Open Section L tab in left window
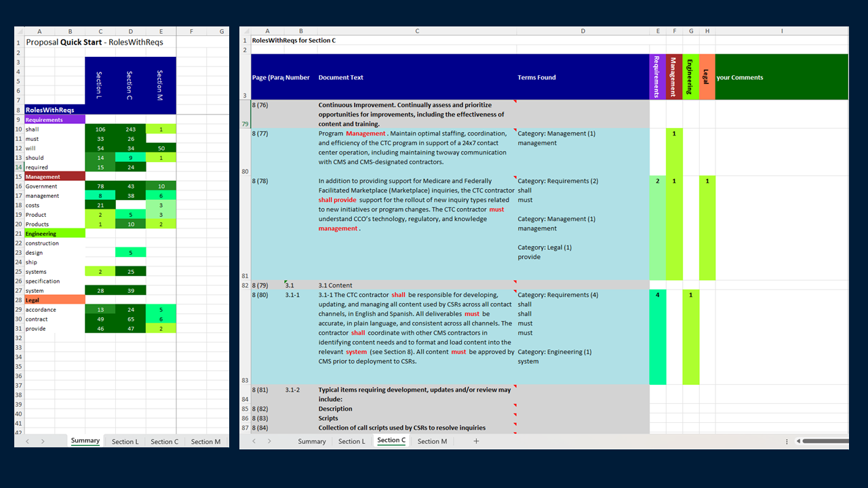This screenshot has height=488, width=868. [125, 441]
